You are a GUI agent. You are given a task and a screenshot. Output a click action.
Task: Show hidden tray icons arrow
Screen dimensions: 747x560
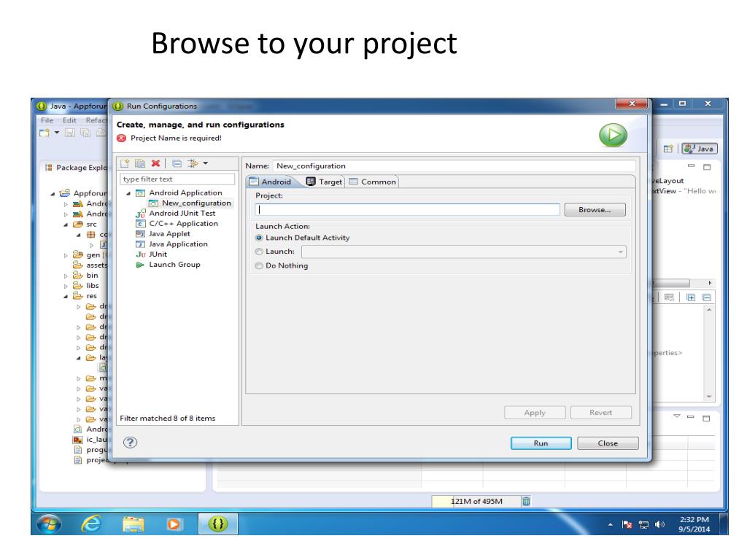click(611, 524)
